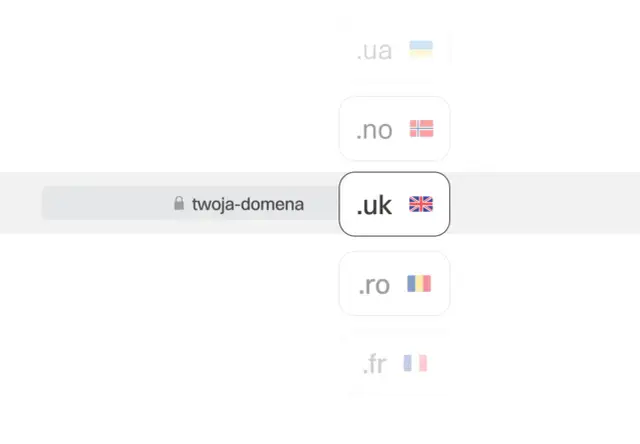640x444 pixels.
Task: Click the twoja-domena domain name text
Action: [x=248, y=204]
